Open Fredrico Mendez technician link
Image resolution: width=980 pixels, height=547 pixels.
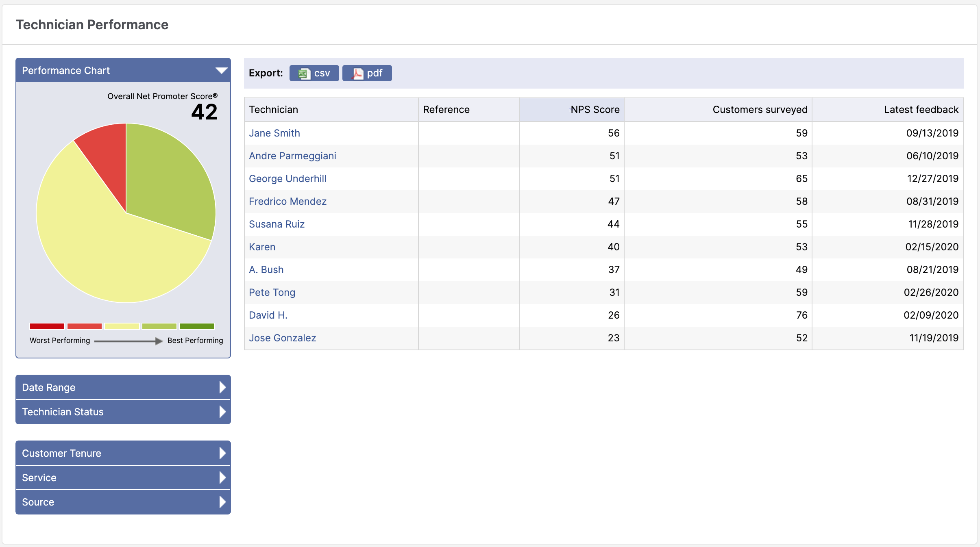point(287,201)
